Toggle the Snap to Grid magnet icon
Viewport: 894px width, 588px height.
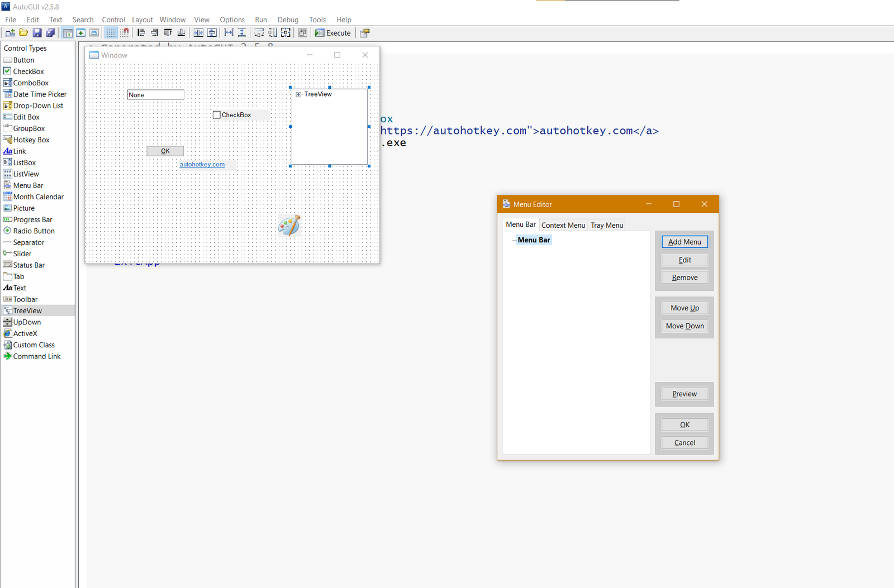(125, 33)
